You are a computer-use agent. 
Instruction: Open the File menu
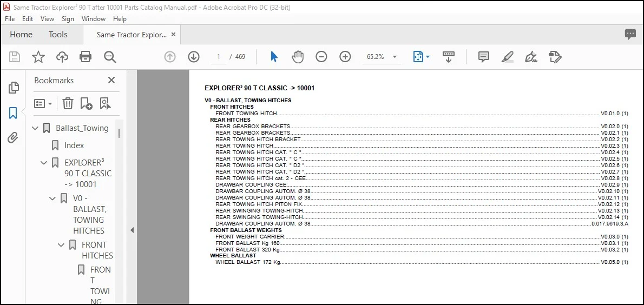click(9, 19)
